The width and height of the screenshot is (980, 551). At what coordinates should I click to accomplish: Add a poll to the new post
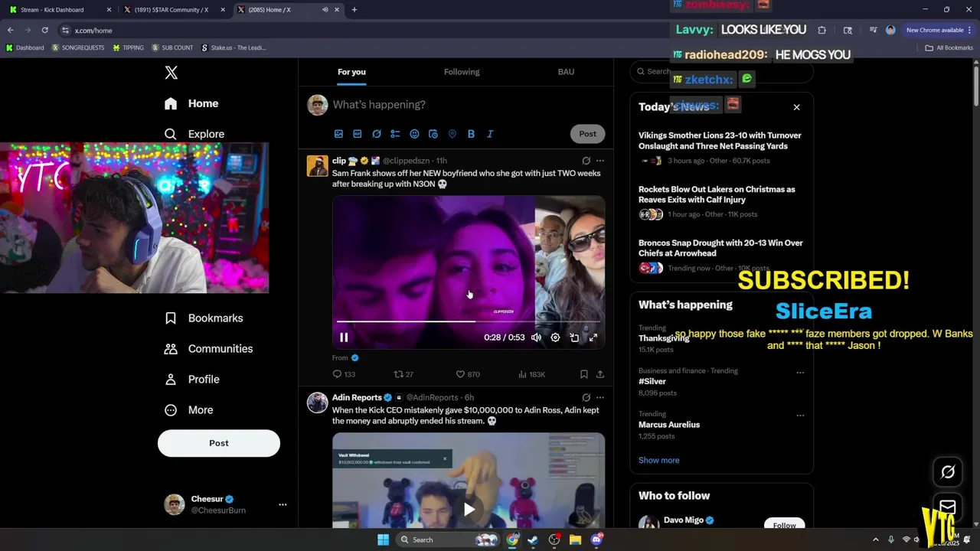pyautogui.click(x=395, y=134)
